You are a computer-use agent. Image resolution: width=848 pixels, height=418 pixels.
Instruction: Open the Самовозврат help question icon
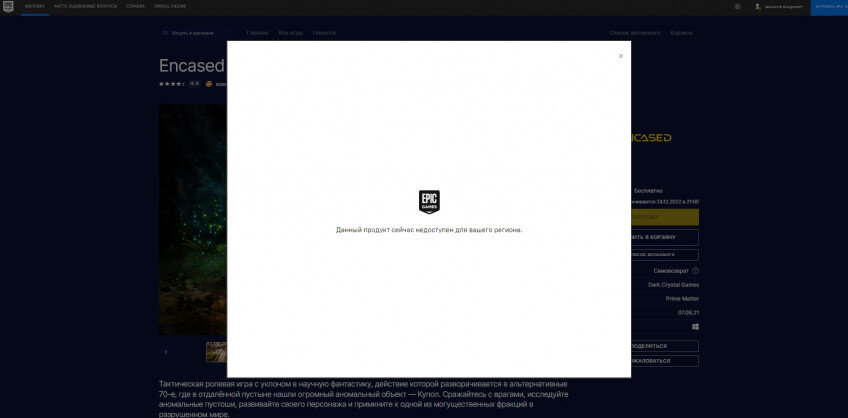695,271
